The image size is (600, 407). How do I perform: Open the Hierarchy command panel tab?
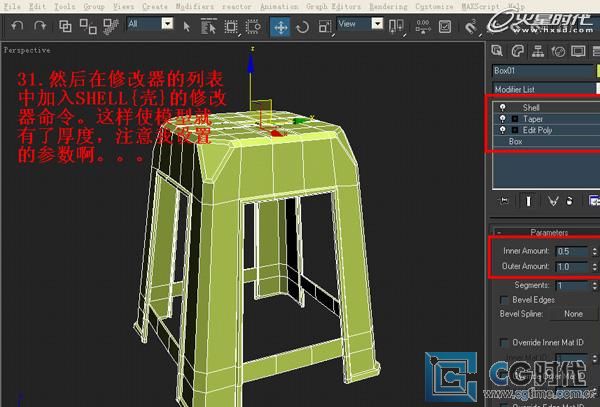pos(538,51)
